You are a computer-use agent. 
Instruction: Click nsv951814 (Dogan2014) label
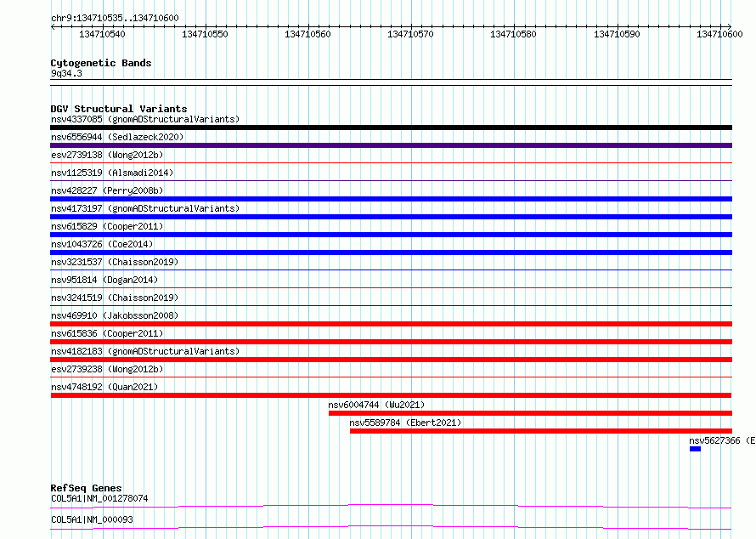tap(104, 280)
